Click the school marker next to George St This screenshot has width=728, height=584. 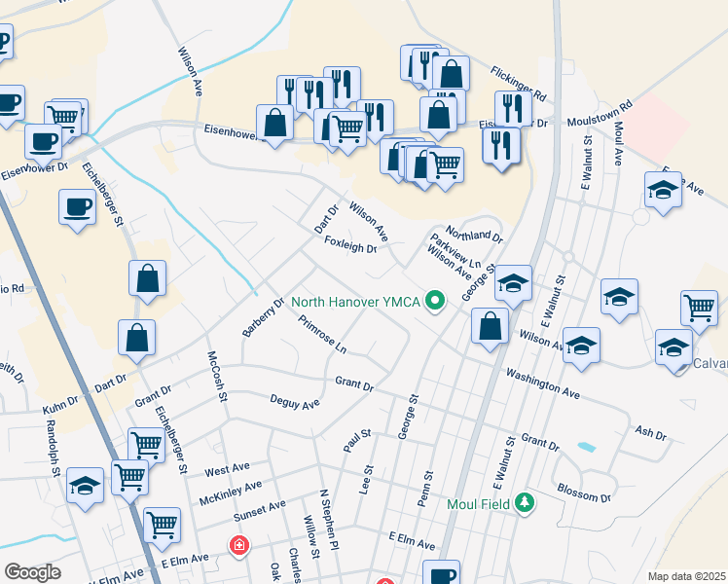pyautogui.click(x=514, y=285)
